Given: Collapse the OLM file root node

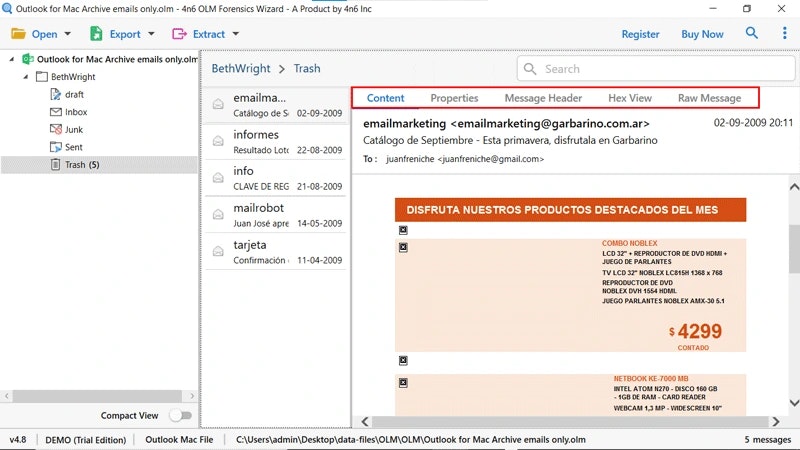Looking at the screenshot, I should click(x=12, y=60).
